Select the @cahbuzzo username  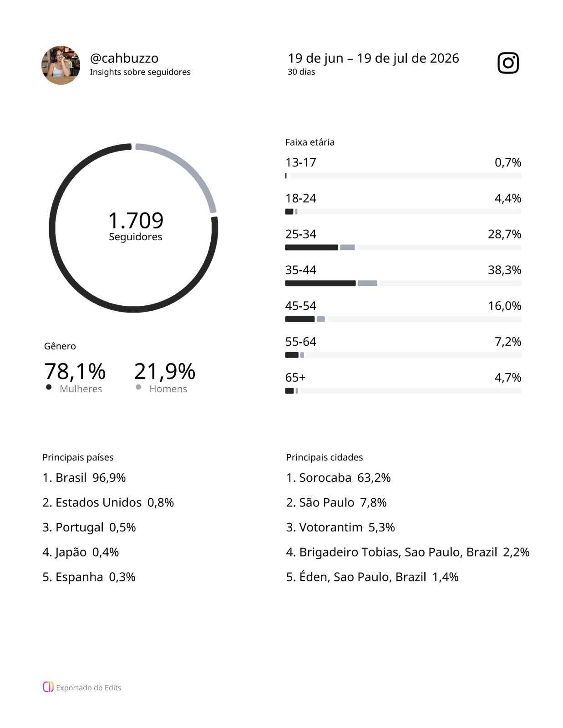124,58
